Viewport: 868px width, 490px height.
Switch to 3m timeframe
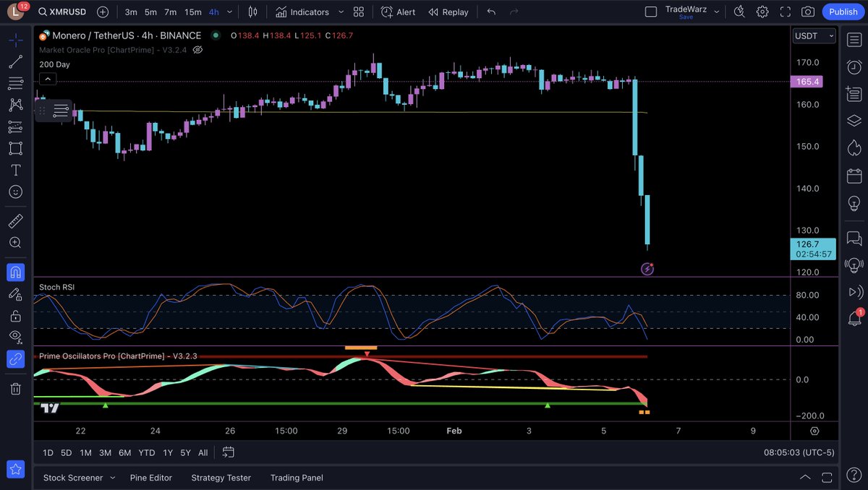(x=131, y=12)
